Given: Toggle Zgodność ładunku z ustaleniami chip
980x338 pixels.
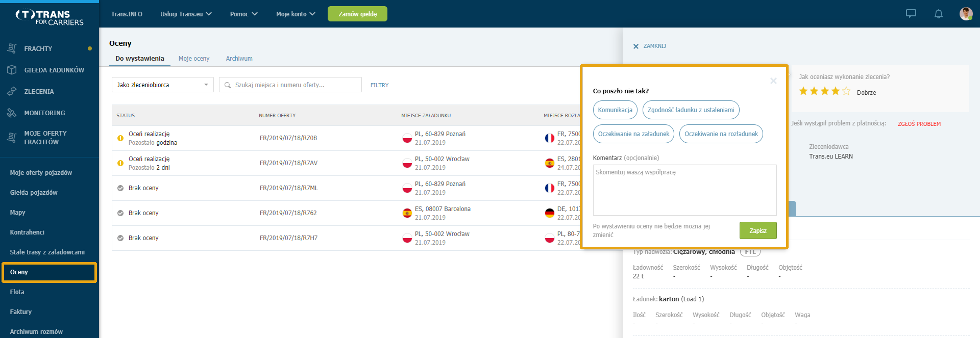Looking at the screenshot, I should pyautogui.click(x=691, y=110).
